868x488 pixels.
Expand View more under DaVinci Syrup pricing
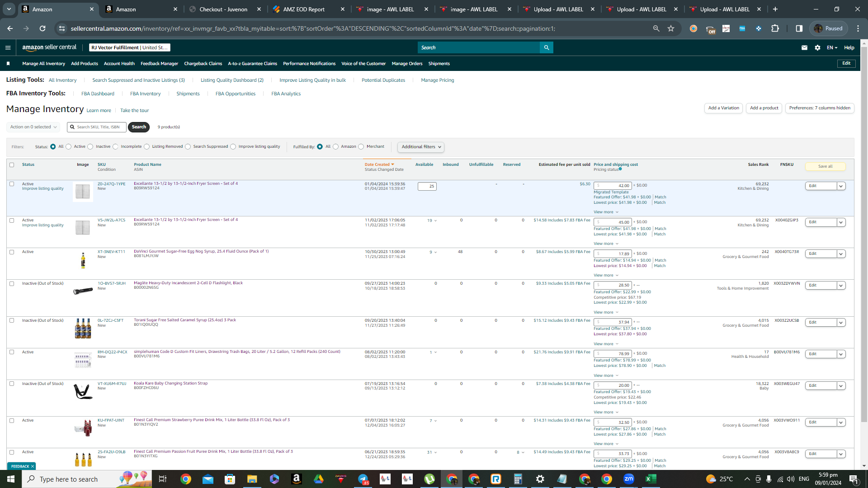click(606, 275)
